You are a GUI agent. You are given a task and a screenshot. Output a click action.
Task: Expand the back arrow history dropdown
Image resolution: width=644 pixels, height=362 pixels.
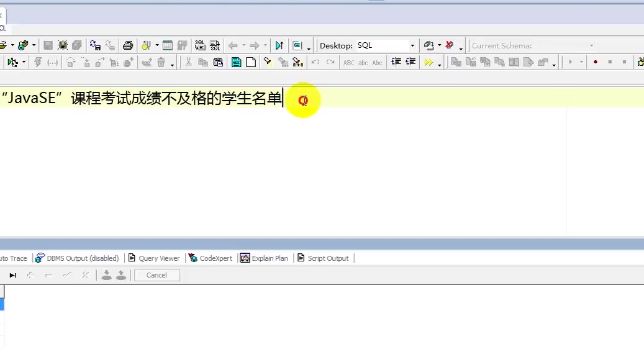243,45
